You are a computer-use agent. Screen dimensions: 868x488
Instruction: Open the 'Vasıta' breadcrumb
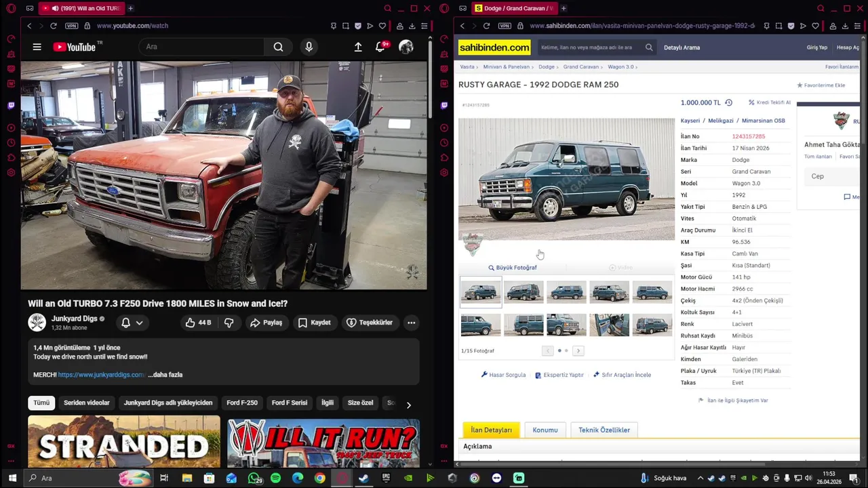[467, 67]
